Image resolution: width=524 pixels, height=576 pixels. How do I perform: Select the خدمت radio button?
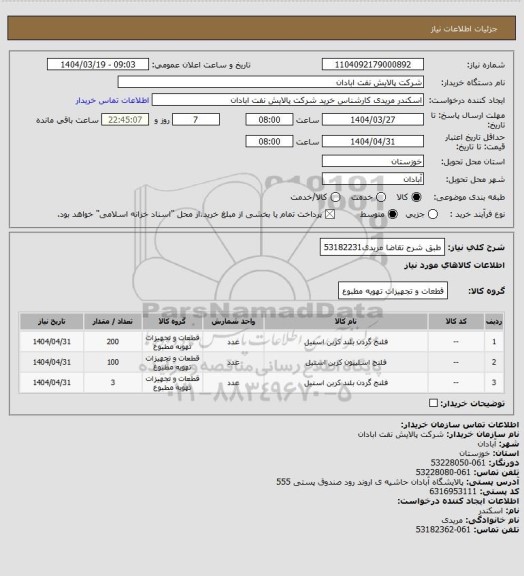[x=381, y=197]
